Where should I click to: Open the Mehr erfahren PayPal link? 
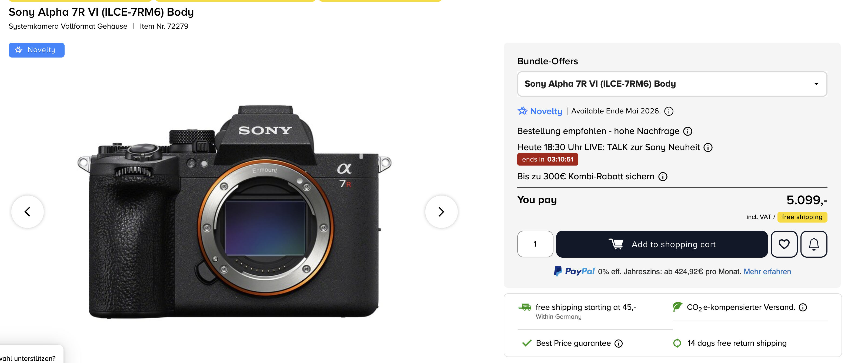767,271
